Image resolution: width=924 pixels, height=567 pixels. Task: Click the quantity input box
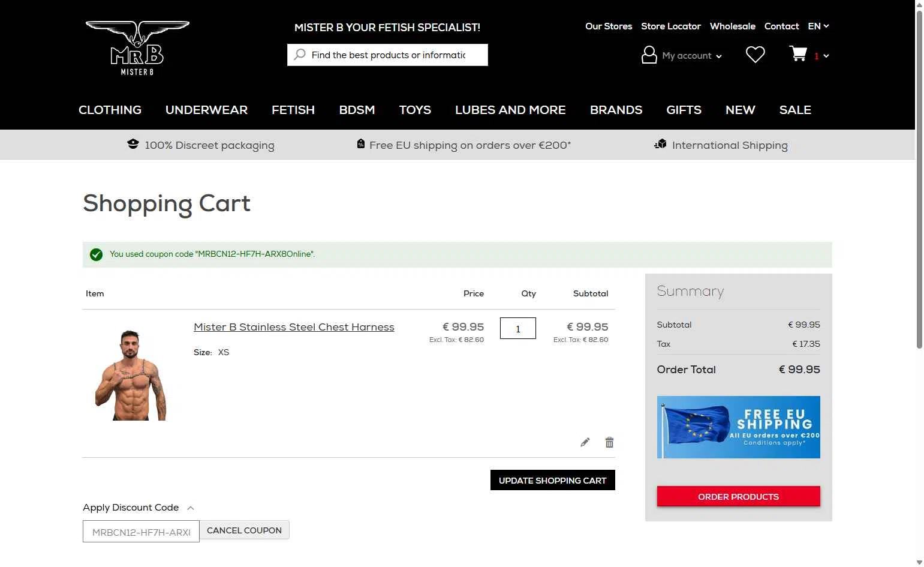click(518, 328)
